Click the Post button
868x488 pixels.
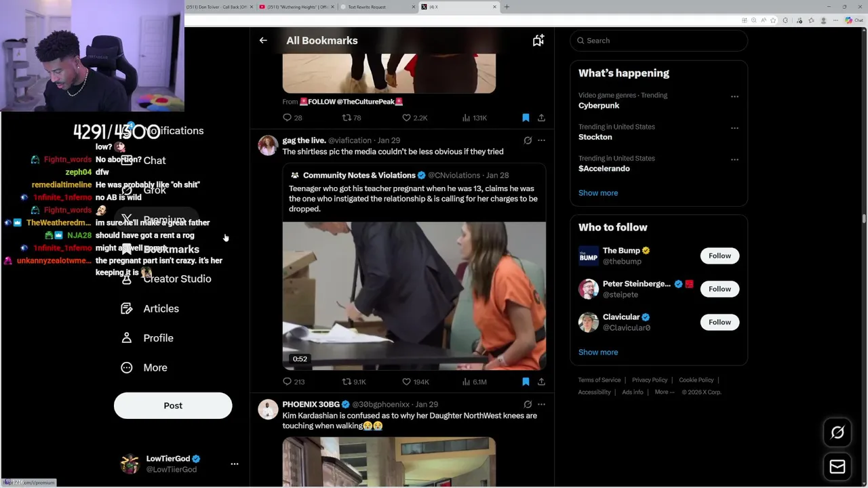(173, 405)
